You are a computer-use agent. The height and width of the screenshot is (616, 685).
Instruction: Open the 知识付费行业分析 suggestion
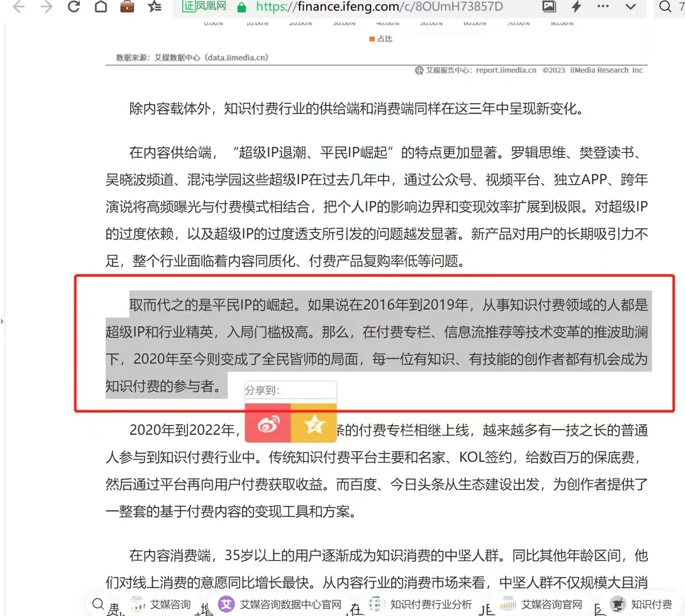pos(421,605)
